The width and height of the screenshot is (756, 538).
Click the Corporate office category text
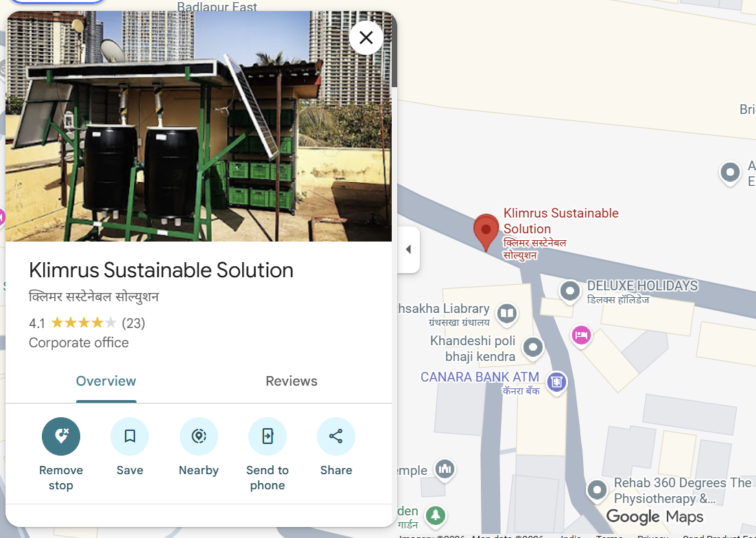coord(79,342)
